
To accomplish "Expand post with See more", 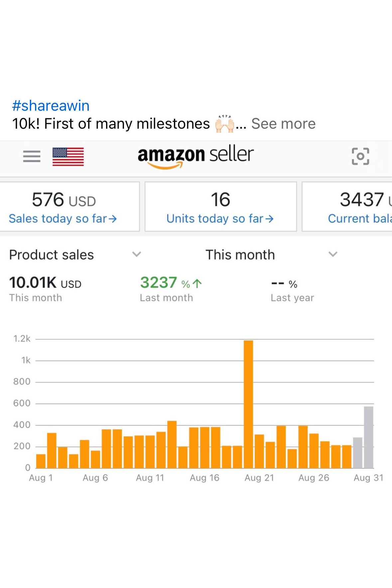I will tap(283, 124).
